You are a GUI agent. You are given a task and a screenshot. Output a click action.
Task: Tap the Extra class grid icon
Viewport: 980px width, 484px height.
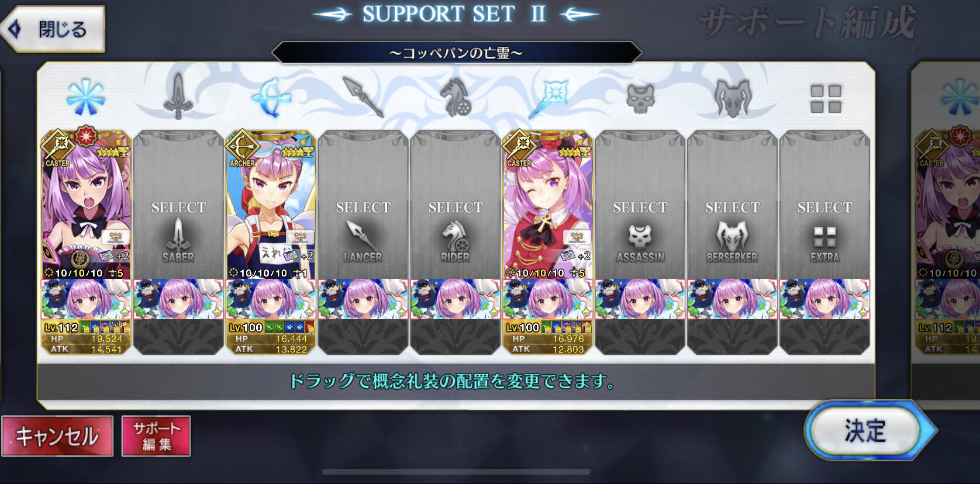tap(825, 98)
